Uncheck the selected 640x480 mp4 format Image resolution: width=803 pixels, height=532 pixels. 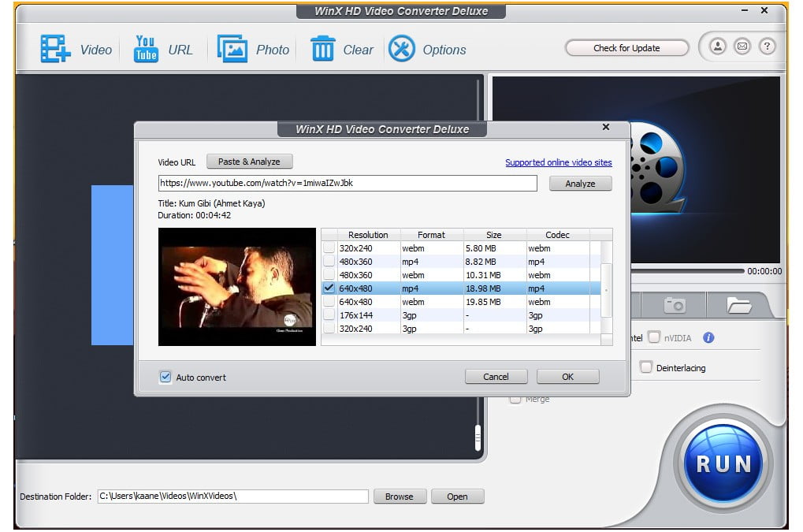tap(329, 288)
